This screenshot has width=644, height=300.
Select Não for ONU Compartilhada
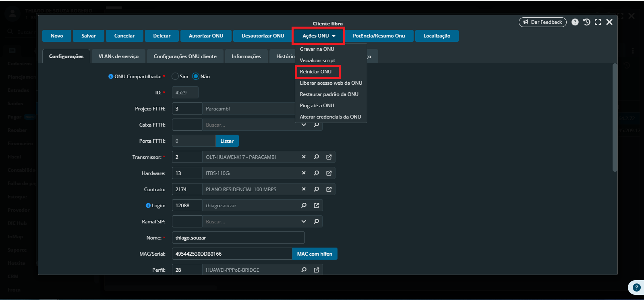(196, 76)
